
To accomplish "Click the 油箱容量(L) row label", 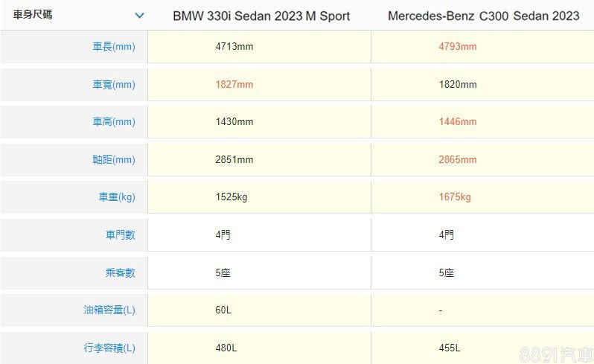I will [x=109, y=310].
